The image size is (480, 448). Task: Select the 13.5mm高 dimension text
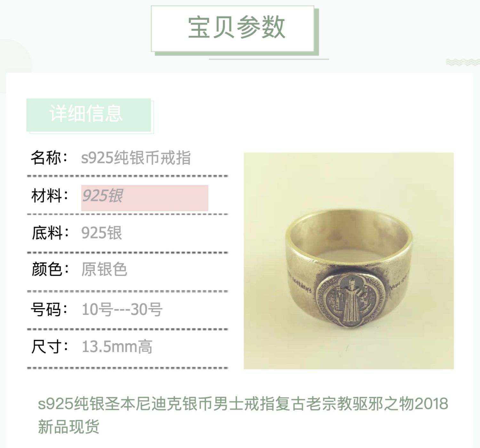[117, 347]
